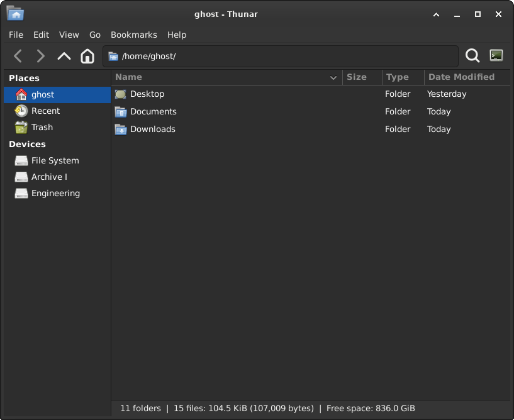Open the Bookmarks menu
The image size is (514, 420).
coord(134,35)
